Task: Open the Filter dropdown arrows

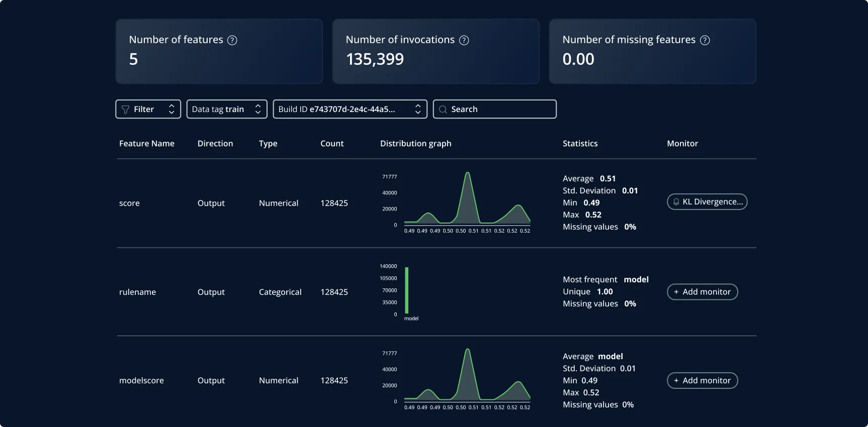Action: click(171, 109)
